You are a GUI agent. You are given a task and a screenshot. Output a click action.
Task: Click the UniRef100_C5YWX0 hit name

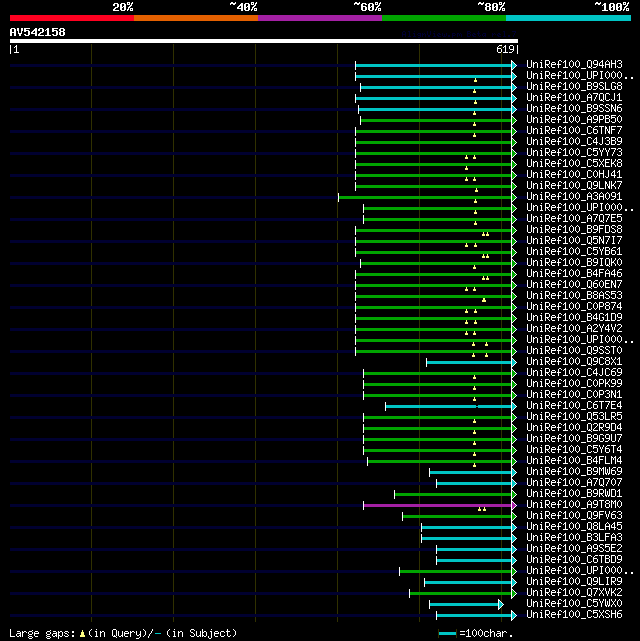pyautogui.click(x=574, y=604)
